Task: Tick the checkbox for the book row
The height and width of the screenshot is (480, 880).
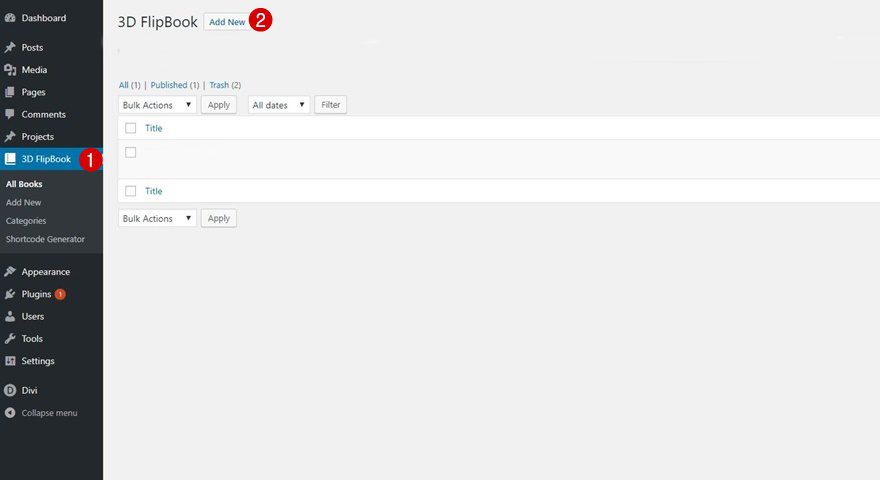Action: tap(130, 152)
